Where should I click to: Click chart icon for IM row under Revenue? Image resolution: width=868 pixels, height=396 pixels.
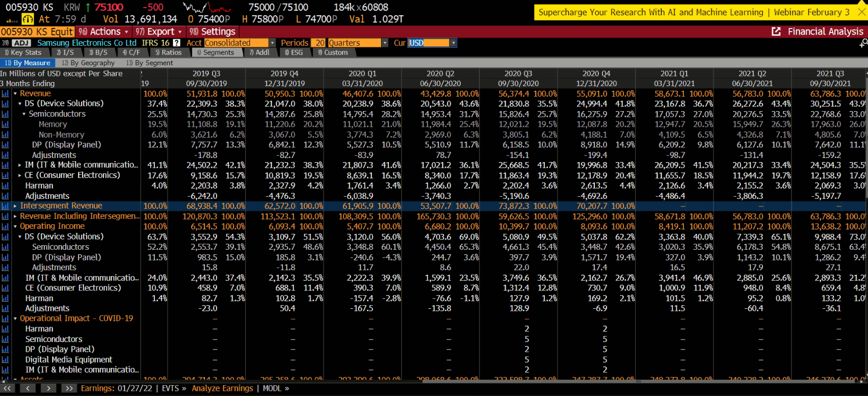(x=5, y=165)
